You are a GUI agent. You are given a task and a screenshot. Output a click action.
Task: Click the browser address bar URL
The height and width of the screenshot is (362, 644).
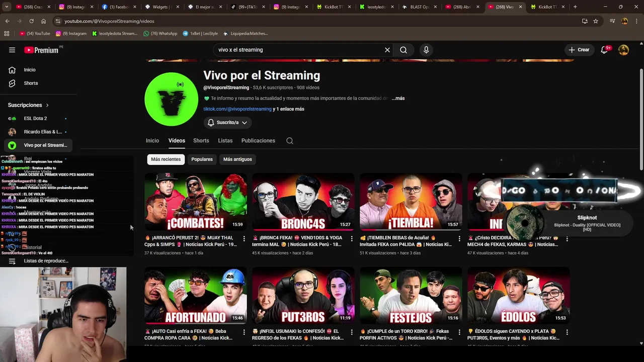click(109, 21)
